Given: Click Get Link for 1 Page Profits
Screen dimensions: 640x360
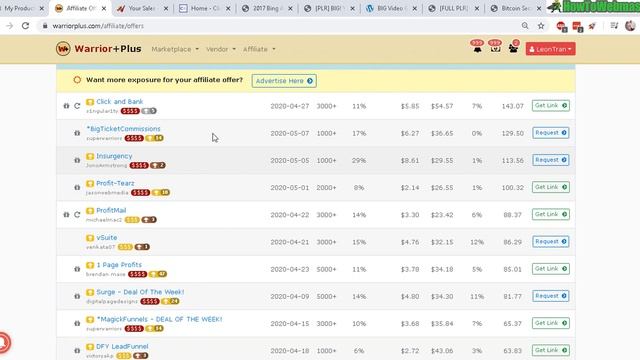Looking at the screenshot, I should (551, 269).
